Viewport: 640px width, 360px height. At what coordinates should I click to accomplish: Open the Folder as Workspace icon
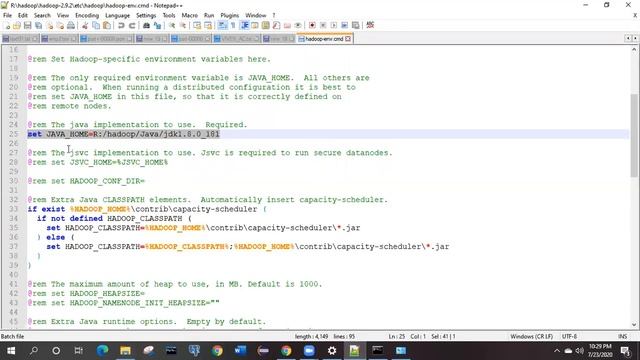point(287,25)
